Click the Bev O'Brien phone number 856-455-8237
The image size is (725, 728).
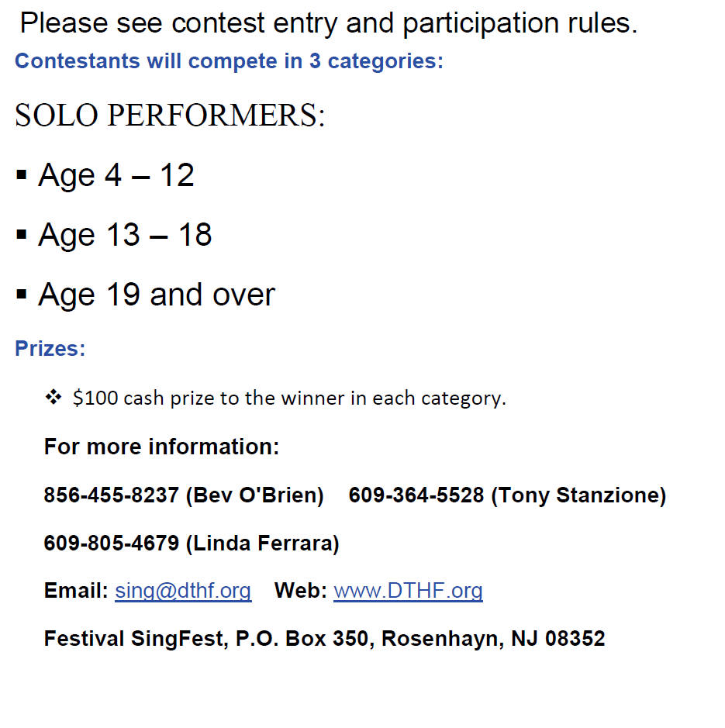[111, 495]
